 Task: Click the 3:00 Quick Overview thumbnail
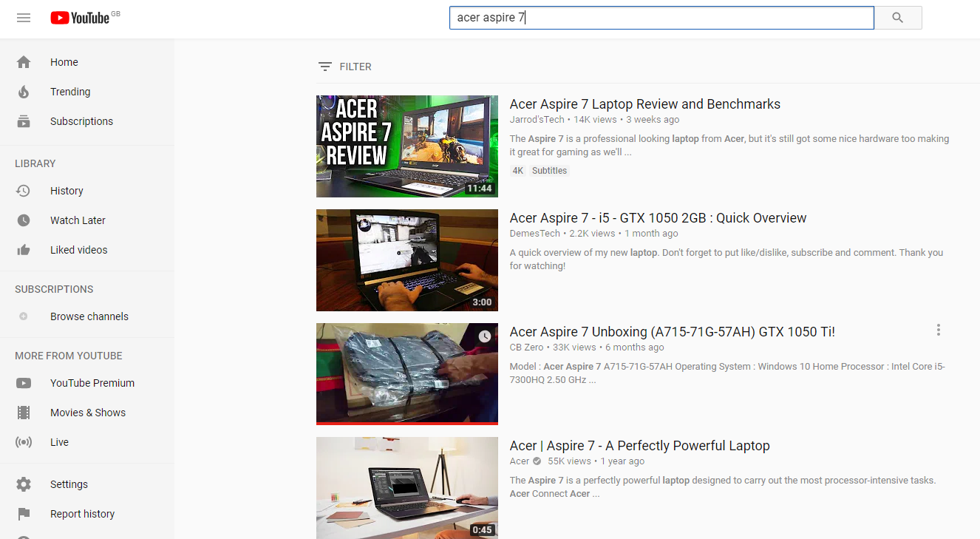(407, 260)
